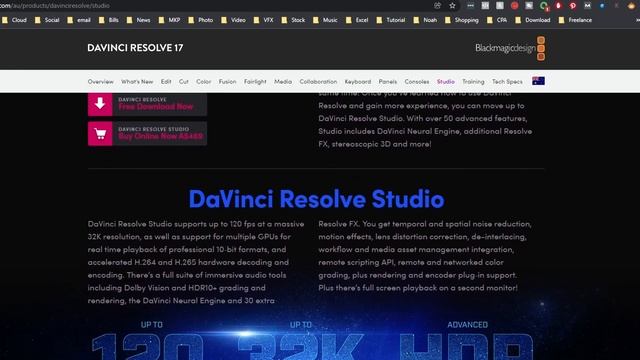The image size is (640, 360).
Task: Click the three-dots extension icon
Action: point(471,6)
